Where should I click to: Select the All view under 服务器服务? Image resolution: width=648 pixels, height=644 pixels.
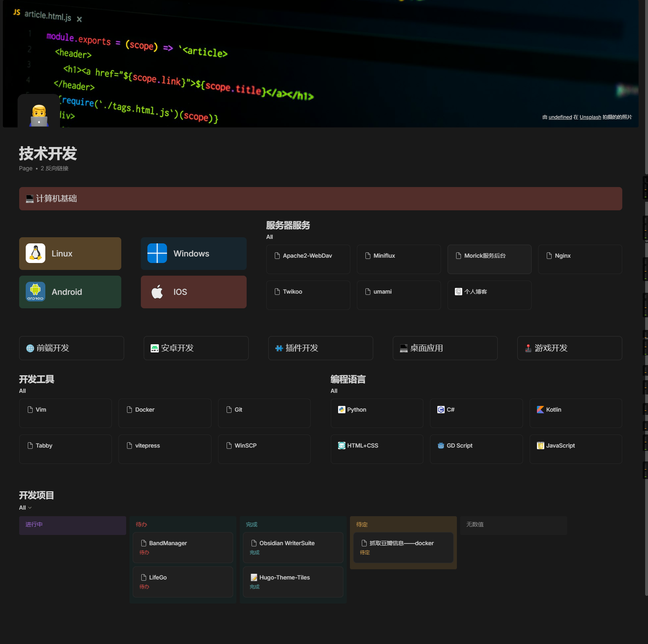point(269,237)
